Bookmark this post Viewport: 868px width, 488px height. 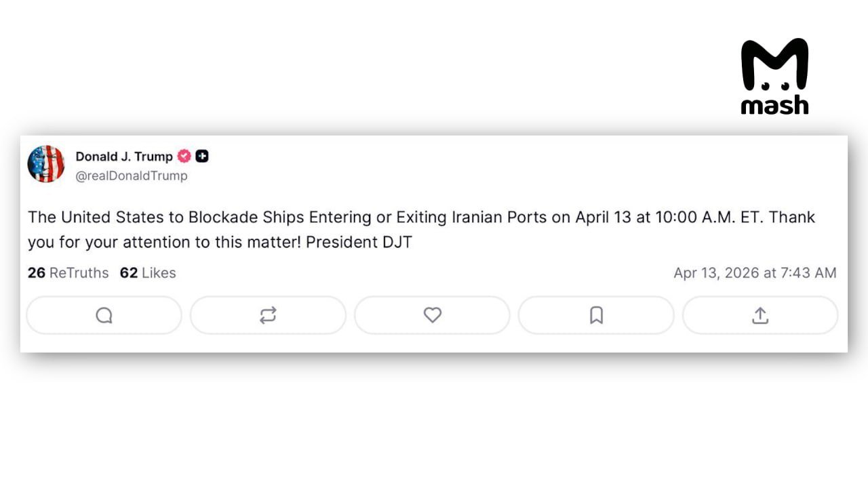coord(596,315)
